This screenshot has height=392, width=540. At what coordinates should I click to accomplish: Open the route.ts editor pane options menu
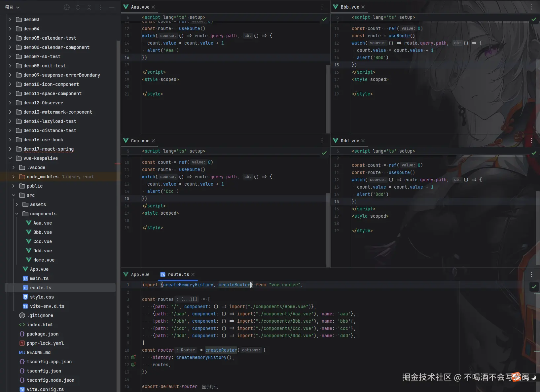(532, 274)
